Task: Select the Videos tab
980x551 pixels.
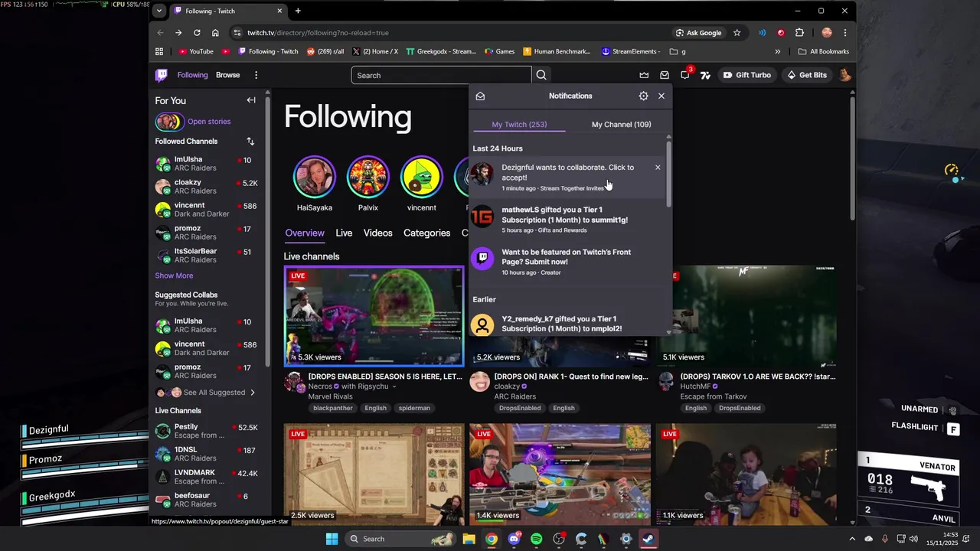Action: (377, 233)
